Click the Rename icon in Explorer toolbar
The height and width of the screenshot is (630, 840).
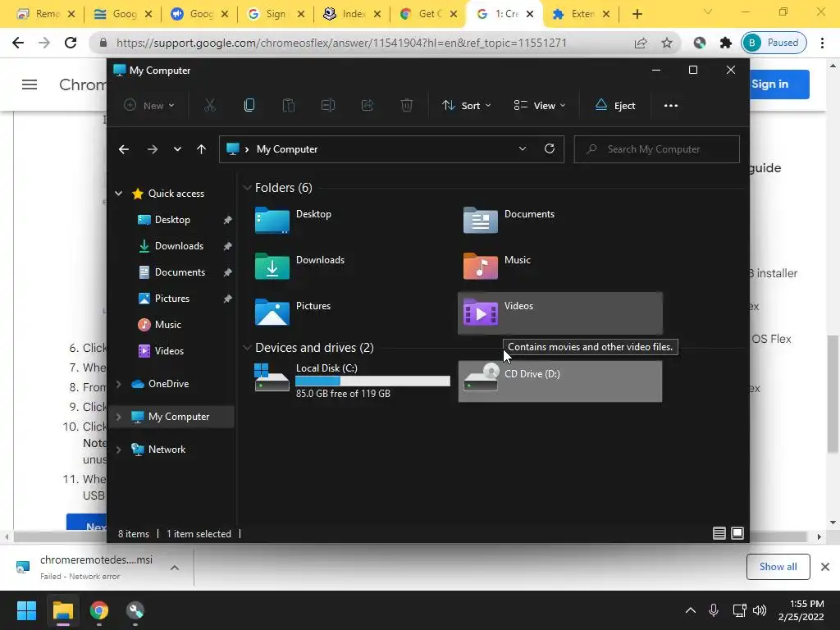click(x=328, y=106)
